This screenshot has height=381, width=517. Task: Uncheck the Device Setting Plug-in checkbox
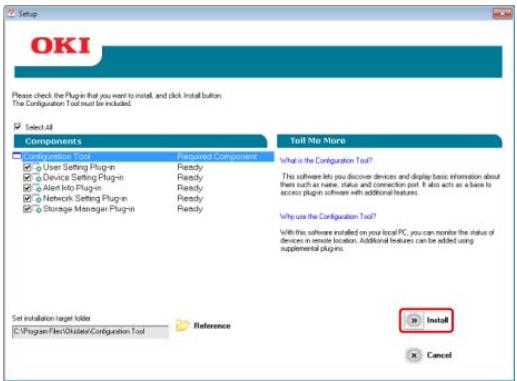click(27, 177)
